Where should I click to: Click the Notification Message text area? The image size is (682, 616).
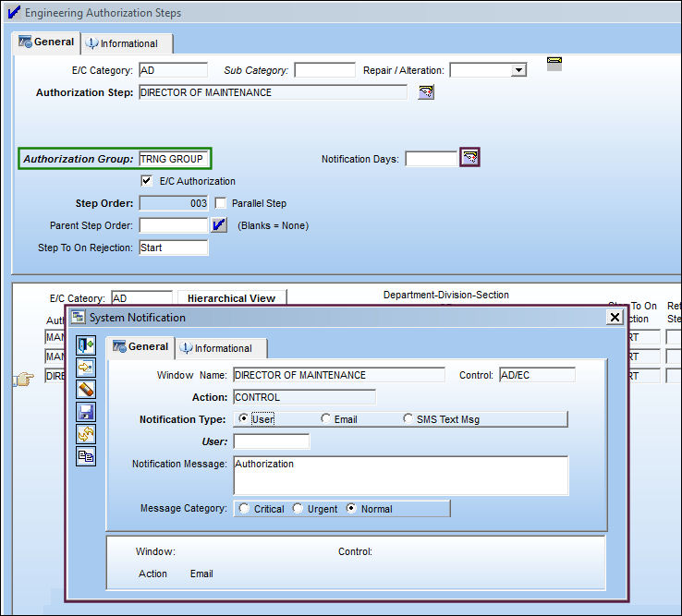coord(400,475)
